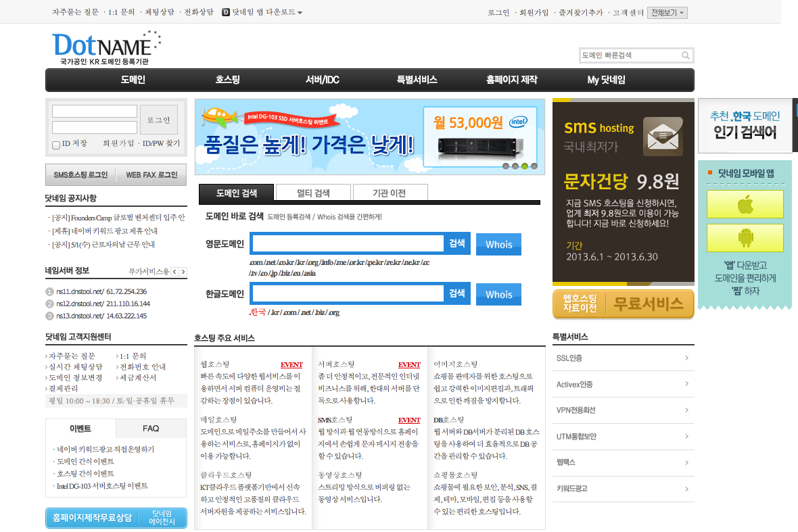Select the third banner carousel dot
The width and height of the screenshot is (798, 532).
click(524, 166)
